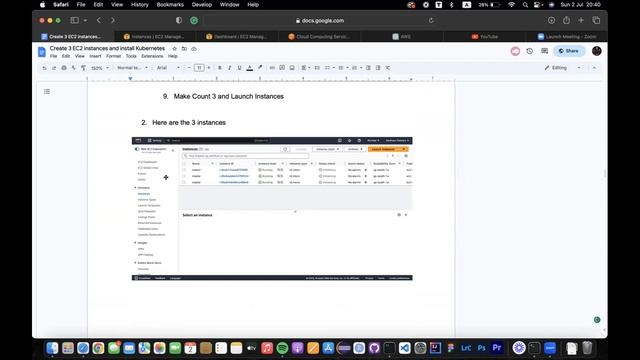Click the font size input field
The height and width of the screenshot is (360, 640).
point(199,68)
